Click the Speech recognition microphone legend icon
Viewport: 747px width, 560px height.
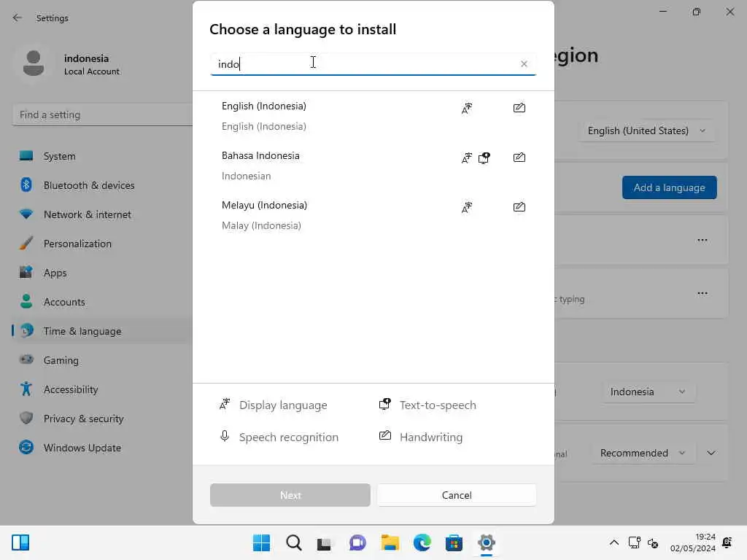click(225, 436)
